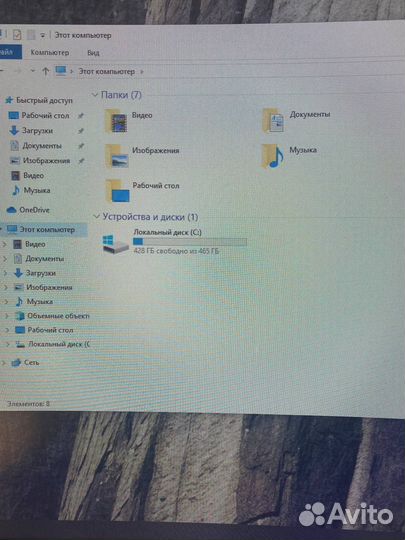Click the text 428 ГБ свободно из 465 ГБ
The image size is (405, 540).
pos(176,251)
